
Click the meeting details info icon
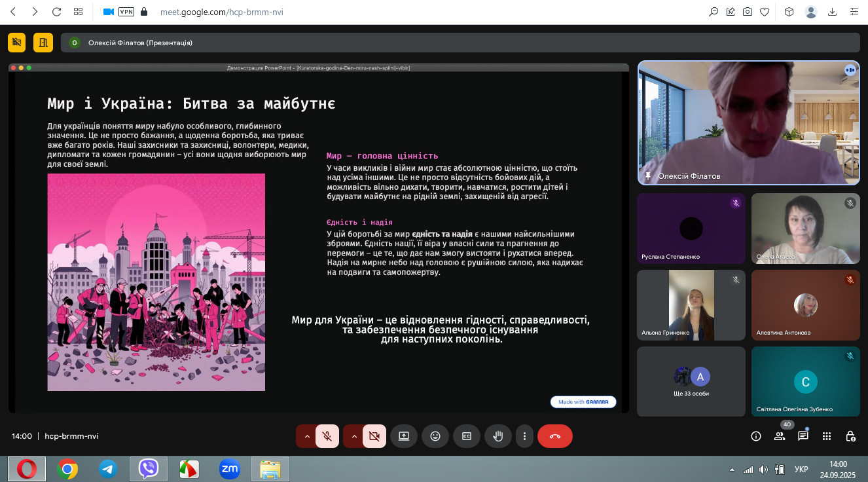756,436
